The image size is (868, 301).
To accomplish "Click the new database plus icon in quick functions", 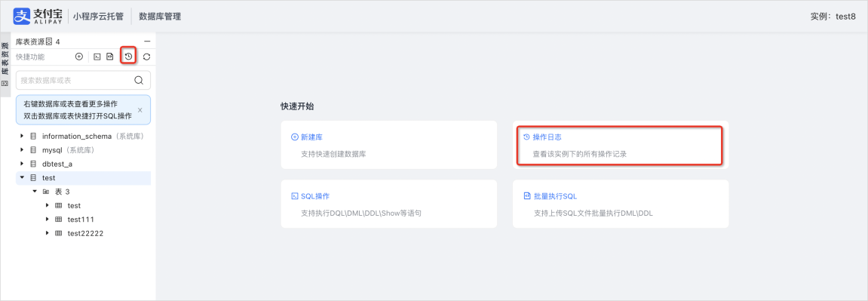I will coord(79,57).
